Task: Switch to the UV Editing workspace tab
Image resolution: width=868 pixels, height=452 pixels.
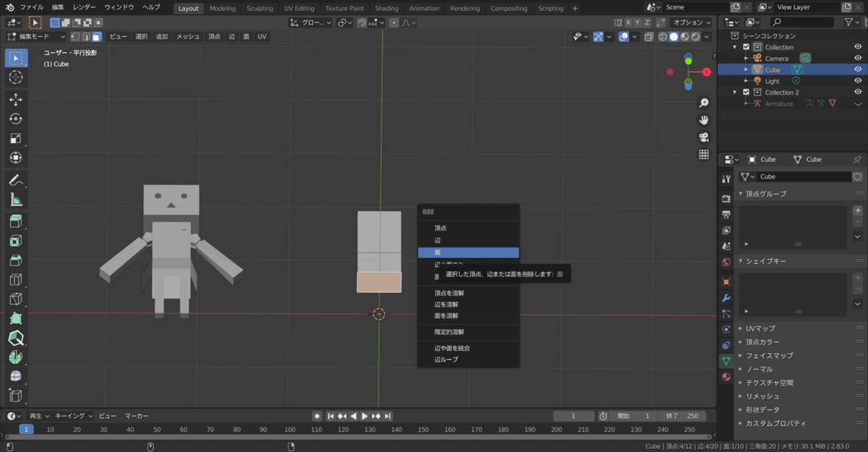Action: tap(299, 9)
